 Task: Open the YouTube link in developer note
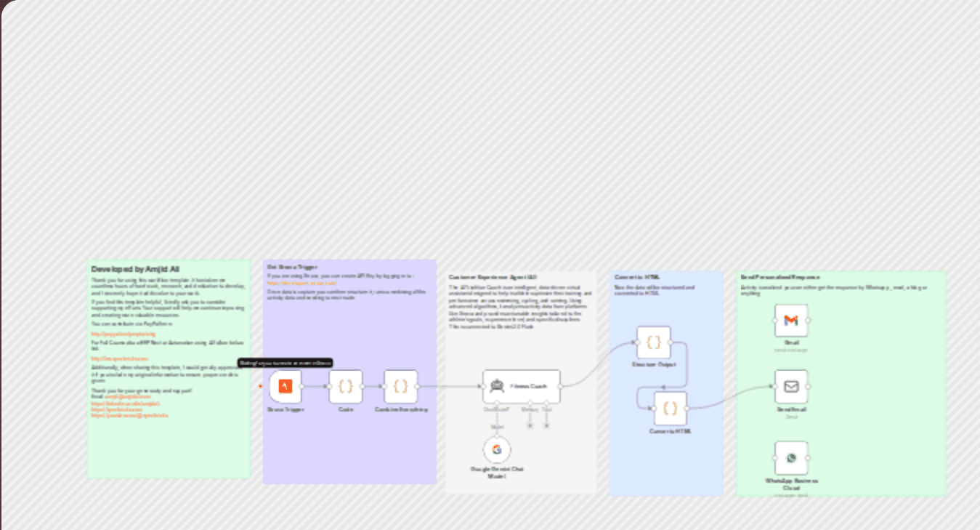(129, 415)
